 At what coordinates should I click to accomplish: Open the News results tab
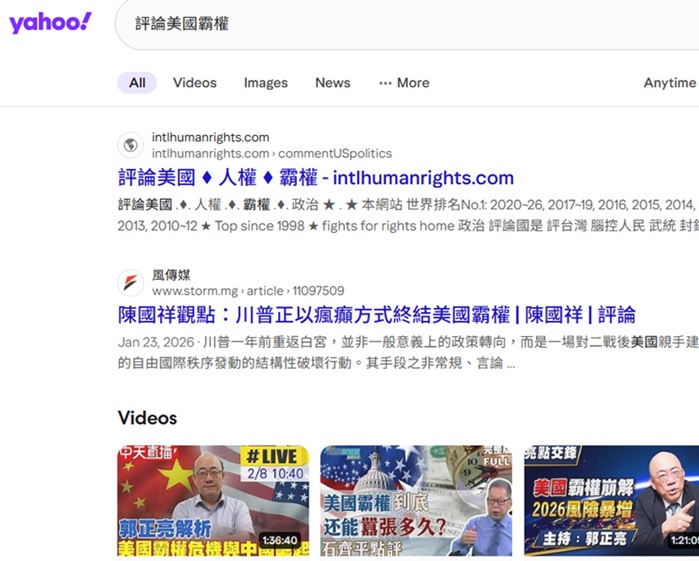click(332, 83)
